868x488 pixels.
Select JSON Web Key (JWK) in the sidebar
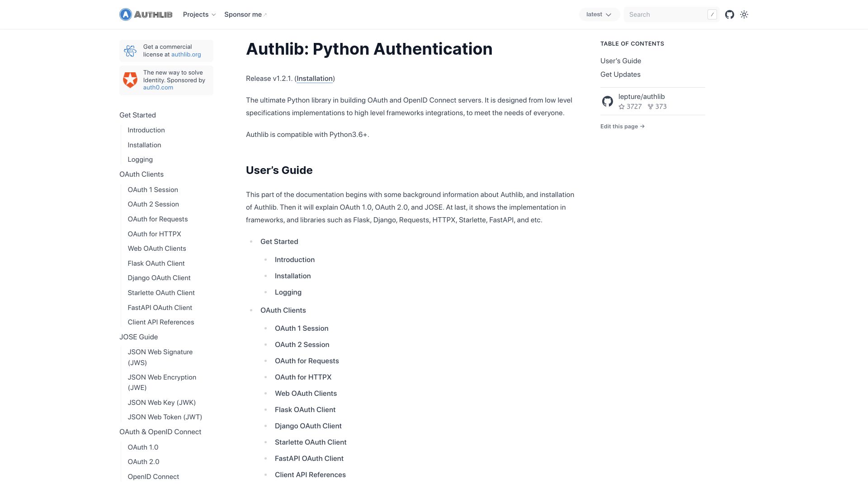click(x=162, y=403)
